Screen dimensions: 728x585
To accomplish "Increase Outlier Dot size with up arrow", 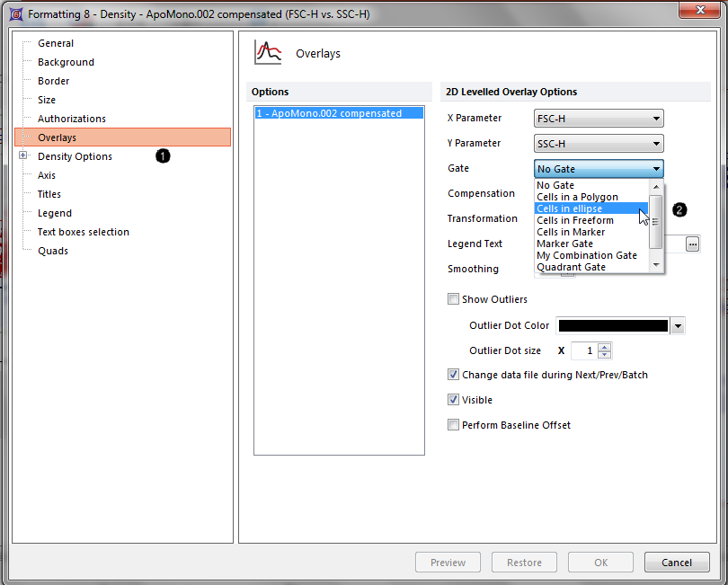I will pos(605,347).
